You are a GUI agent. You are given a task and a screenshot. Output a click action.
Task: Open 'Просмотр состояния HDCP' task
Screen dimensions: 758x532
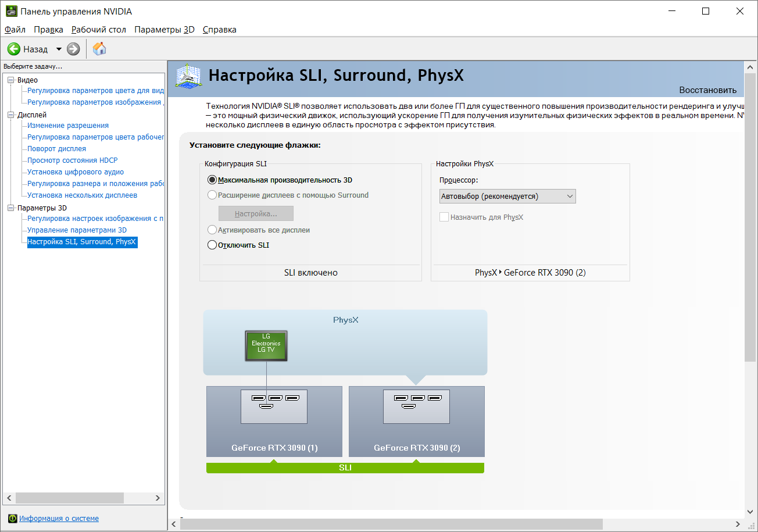coord(73,160)
